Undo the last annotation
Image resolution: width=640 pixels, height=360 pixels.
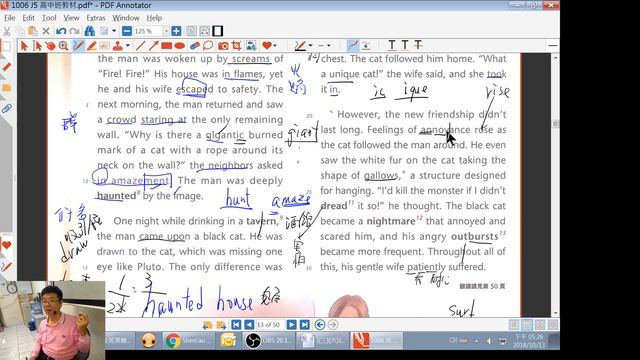click(61, 31)
